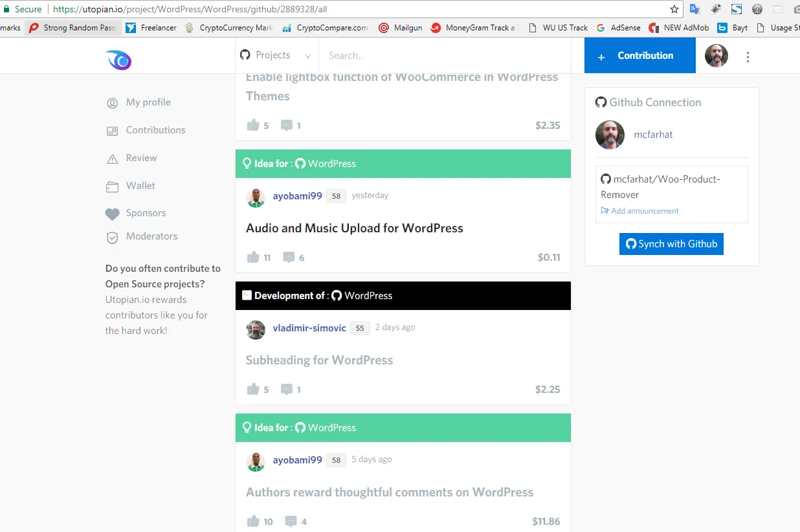Open ayobami99 profile on Audio and Music post

[x=297, y=196]
